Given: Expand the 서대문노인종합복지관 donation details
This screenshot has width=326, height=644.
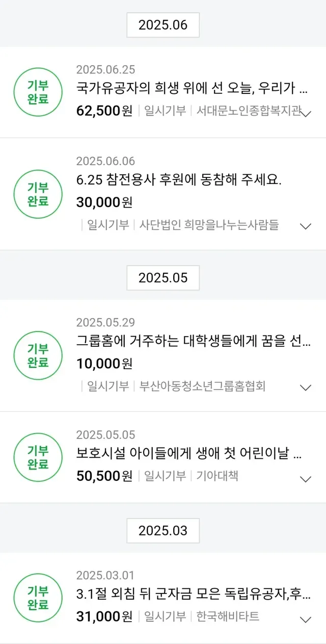Looking at the screenshot, I should (306, 114).
